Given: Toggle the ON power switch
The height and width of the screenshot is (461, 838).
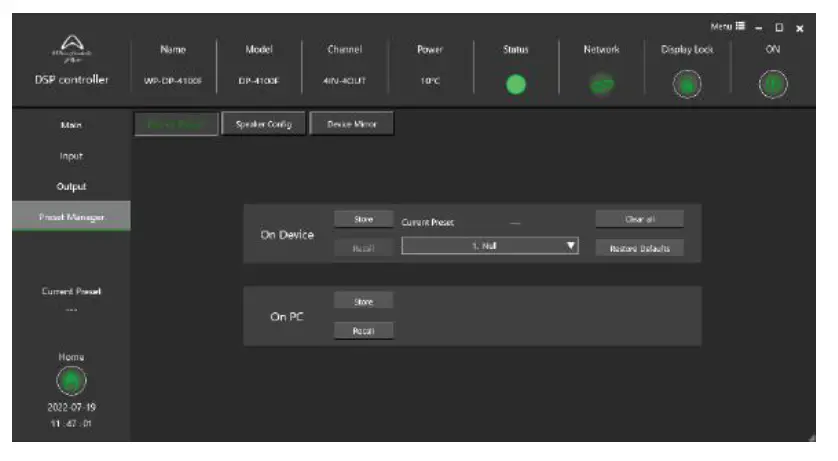Looking at the screenshot, I should 773,84.
